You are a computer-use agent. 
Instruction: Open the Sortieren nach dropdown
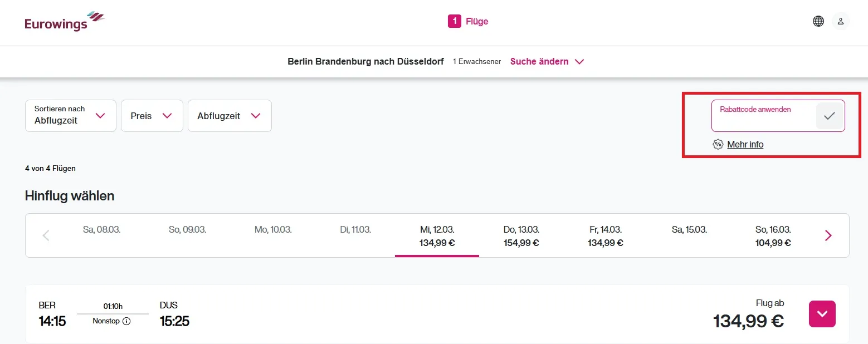[x=70, y=116]
